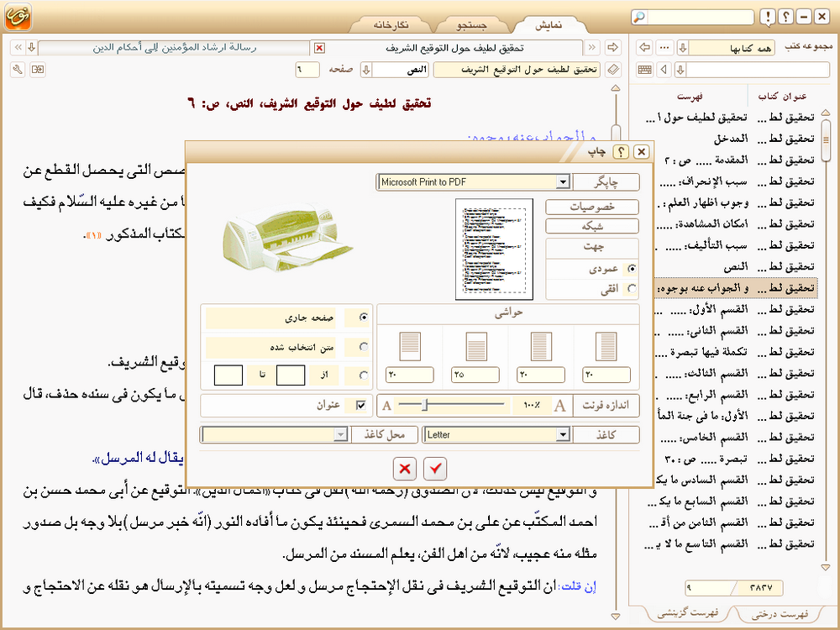Switch to the جستجو tab
The width and height of the screenshot is (840, 630).
tap(471, 25)
